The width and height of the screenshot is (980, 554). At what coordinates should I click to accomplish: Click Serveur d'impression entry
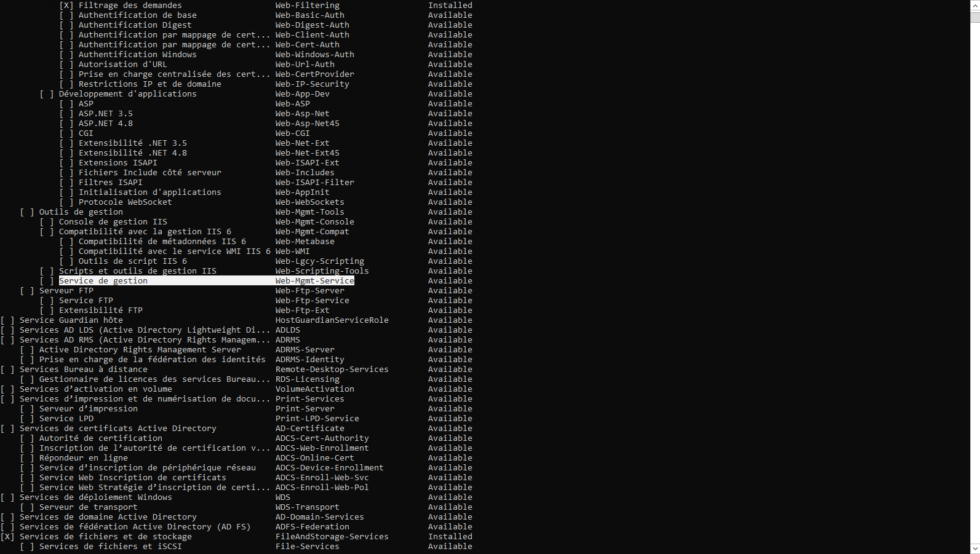(x=88, y=409)
